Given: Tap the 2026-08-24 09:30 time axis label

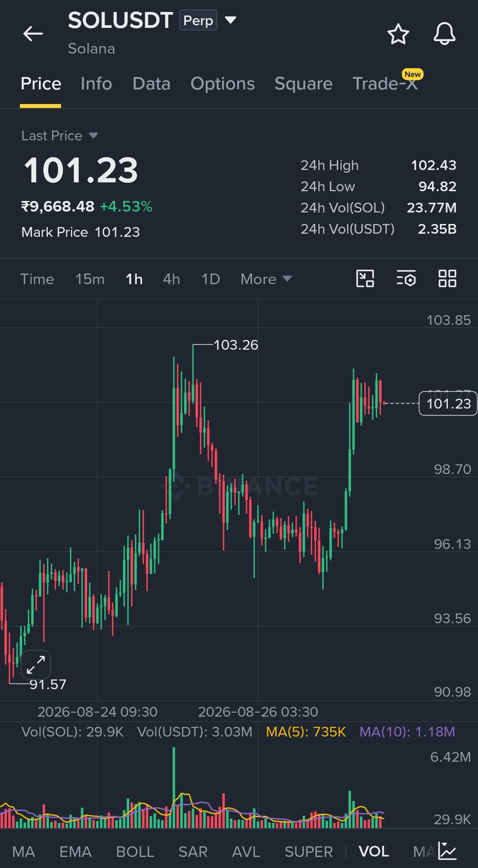Looking at the screenshot, I should (x=97, y=712).
